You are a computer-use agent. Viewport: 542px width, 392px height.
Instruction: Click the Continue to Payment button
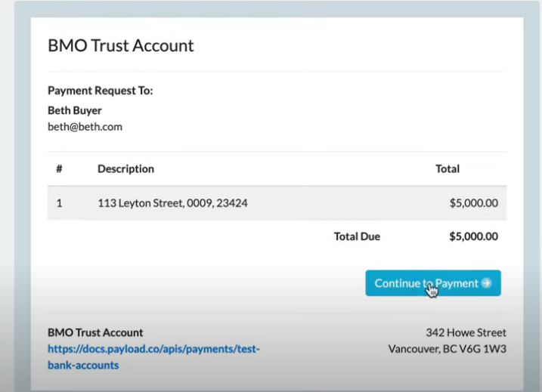pyautogui.click(x=433, y=283)
